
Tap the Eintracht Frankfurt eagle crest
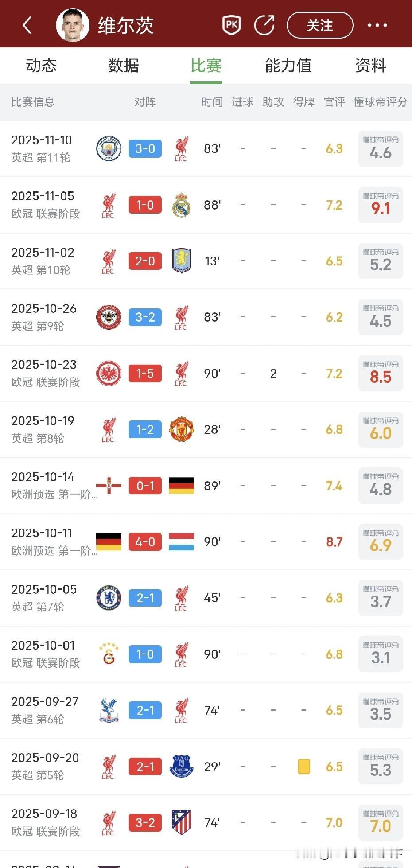coord(109,374)
